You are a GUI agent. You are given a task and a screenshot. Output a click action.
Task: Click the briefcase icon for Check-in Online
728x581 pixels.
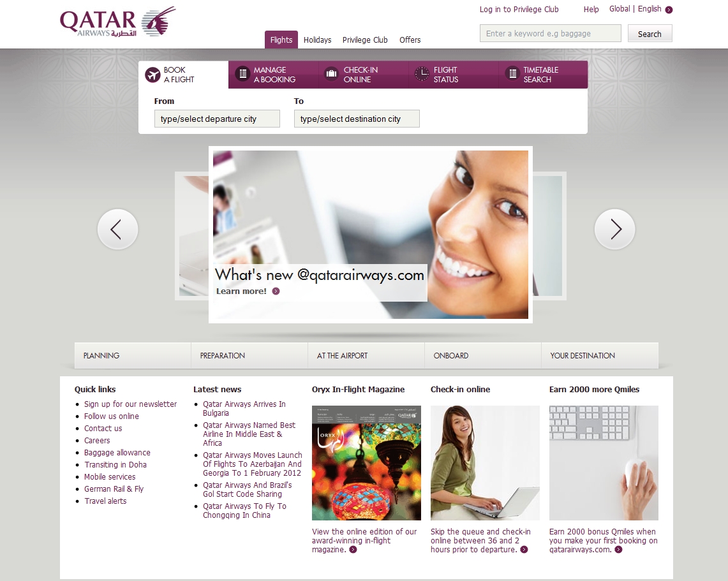331,74
